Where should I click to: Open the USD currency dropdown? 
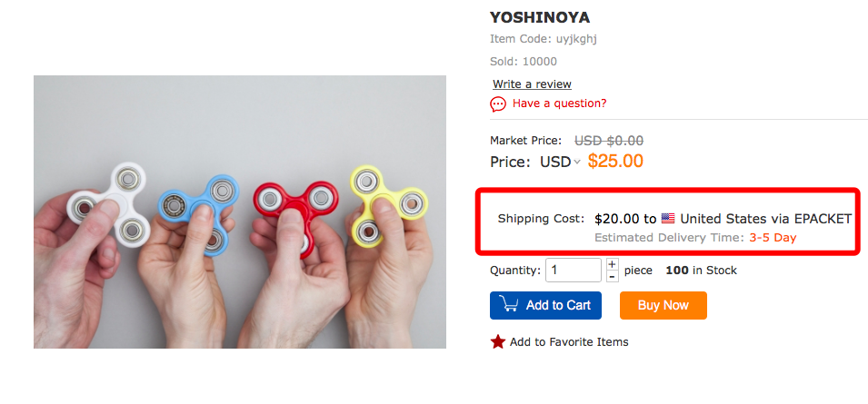coord(560,163)
